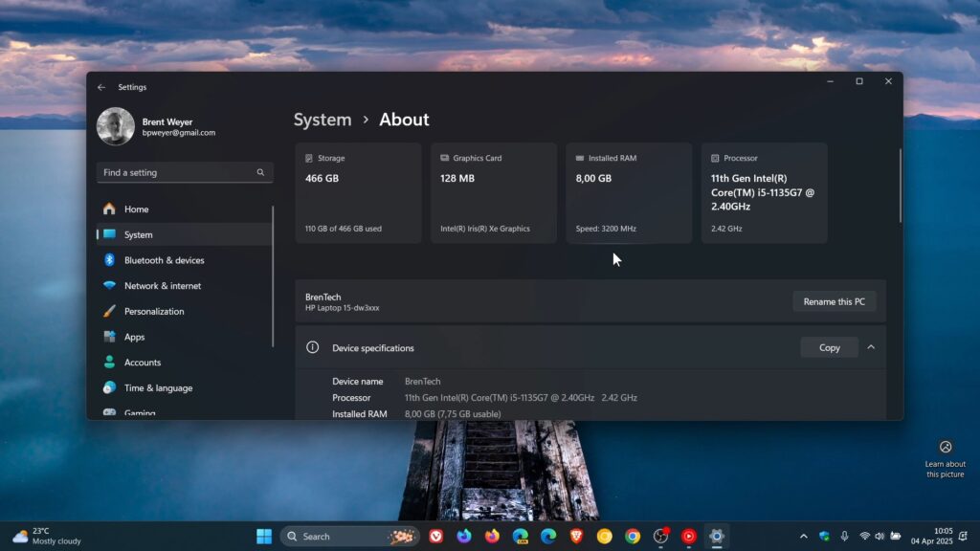Click the Rename this PC button
This screenshot has width=980, height=551.
click(x=835, y=301)
